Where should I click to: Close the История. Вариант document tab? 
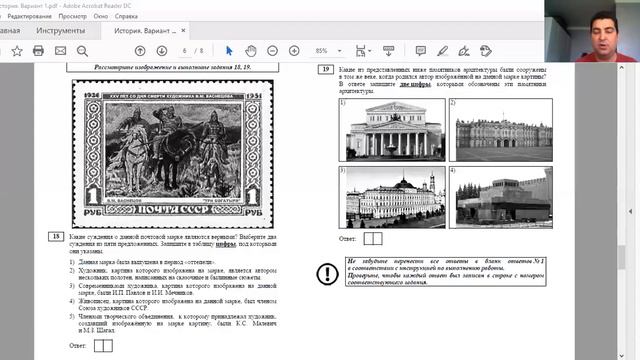(183, 31)
